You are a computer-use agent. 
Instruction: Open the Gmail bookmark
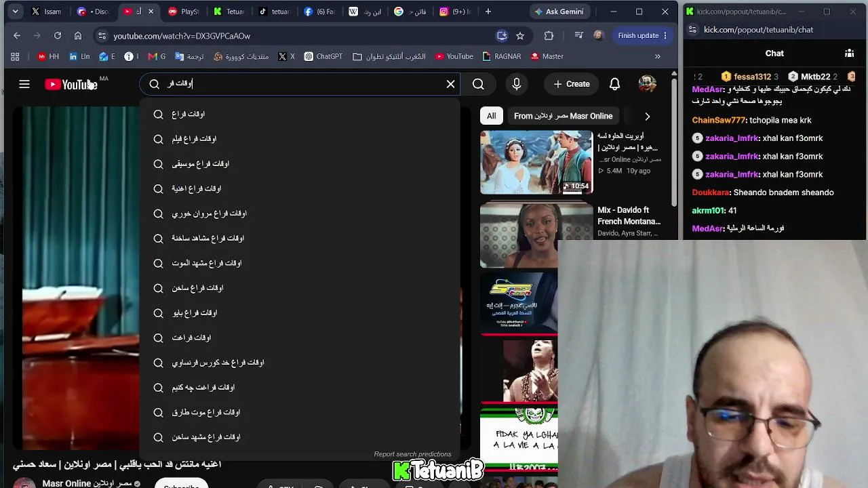(x=155, y=56)
